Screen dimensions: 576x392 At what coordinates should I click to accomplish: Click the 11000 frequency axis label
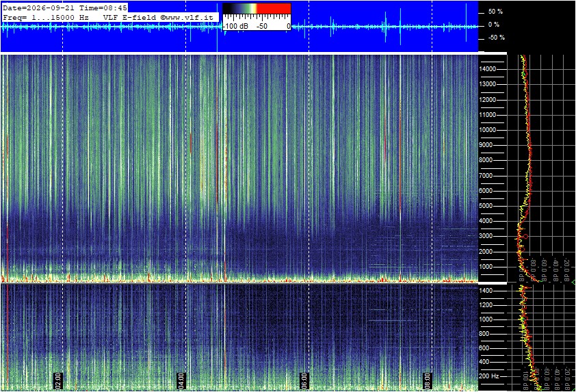[x=488, y=115]
